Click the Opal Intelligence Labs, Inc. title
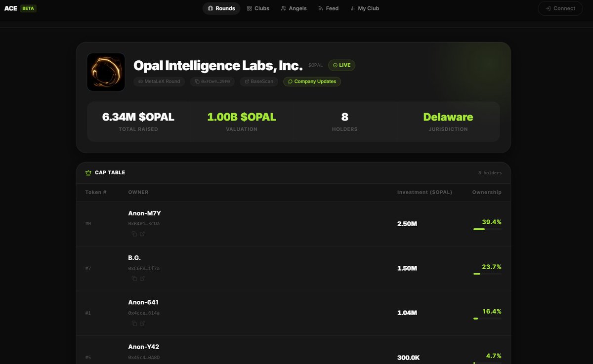The width and height of the screenshot is (593, 364). pos(218,65)
